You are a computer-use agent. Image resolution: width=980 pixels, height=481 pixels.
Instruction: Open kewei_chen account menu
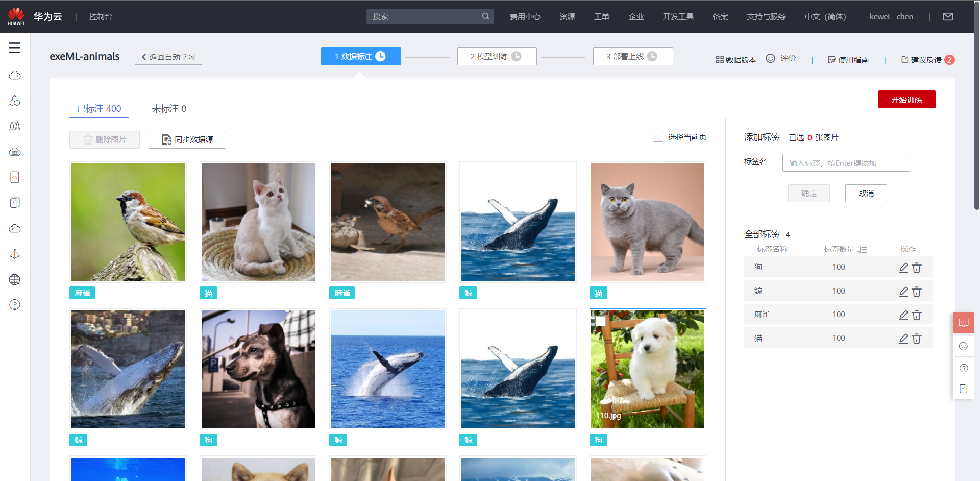(891, 17)
